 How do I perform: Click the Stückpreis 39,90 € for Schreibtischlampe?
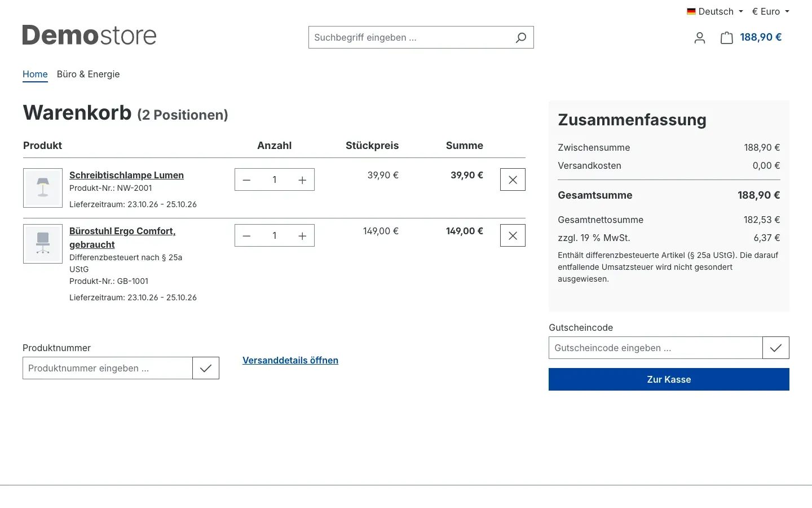point(383,175)
